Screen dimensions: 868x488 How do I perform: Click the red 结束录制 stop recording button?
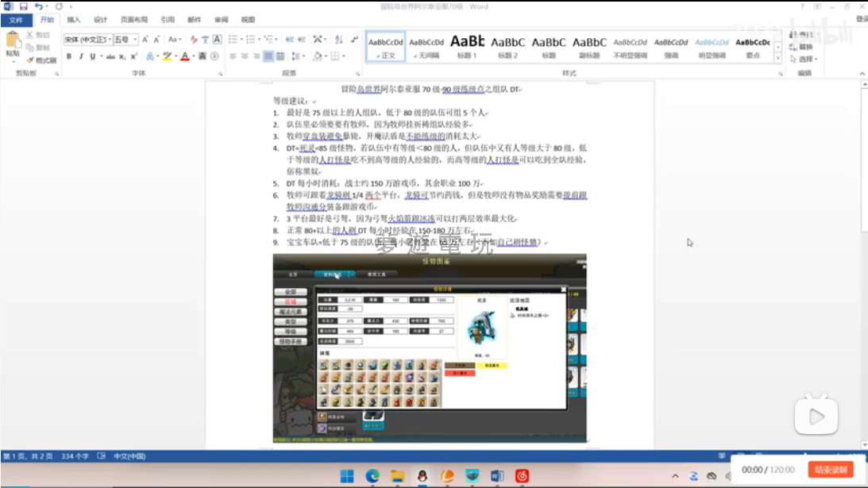coord(831,470)
